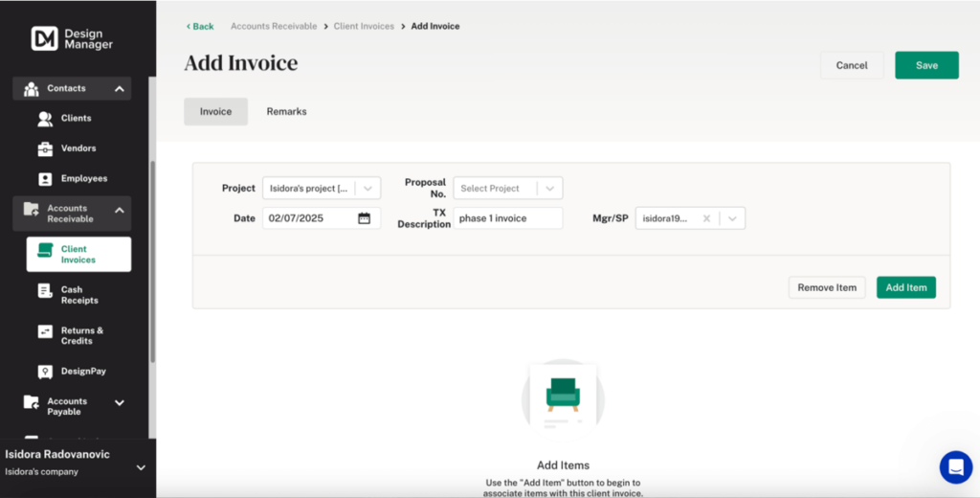This screenshot has width=980, height=498.
Task: Click the Clients icon in sidebar
Action: (45, 118)
